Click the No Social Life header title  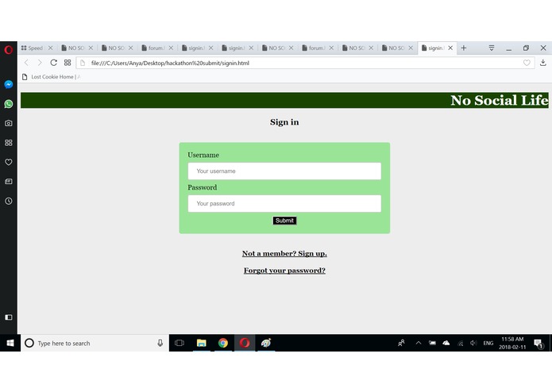pos(499,100)
